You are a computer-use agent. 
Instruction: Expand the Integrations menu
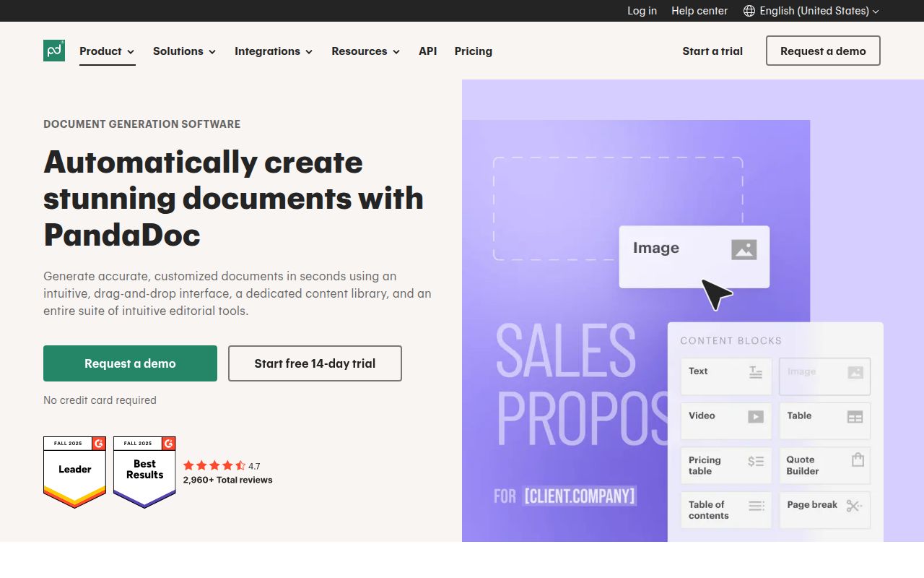pos(274,51)
